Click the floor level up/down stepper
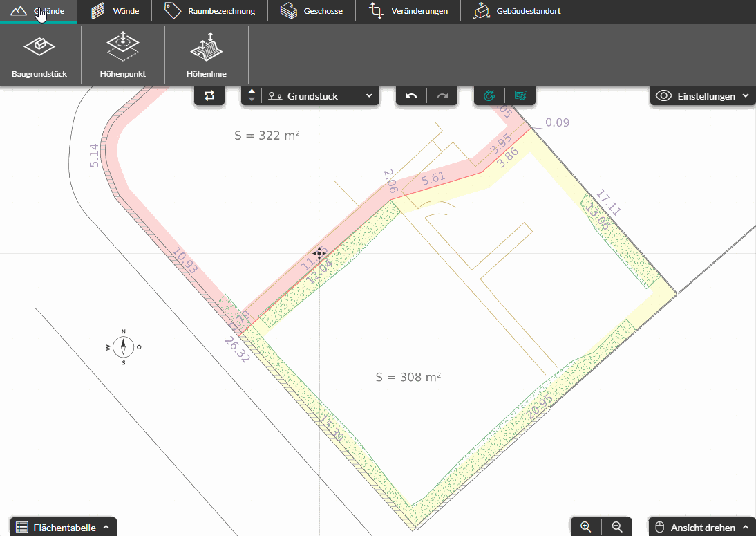This screenshot has width=756, height=536. click(252, 95)
